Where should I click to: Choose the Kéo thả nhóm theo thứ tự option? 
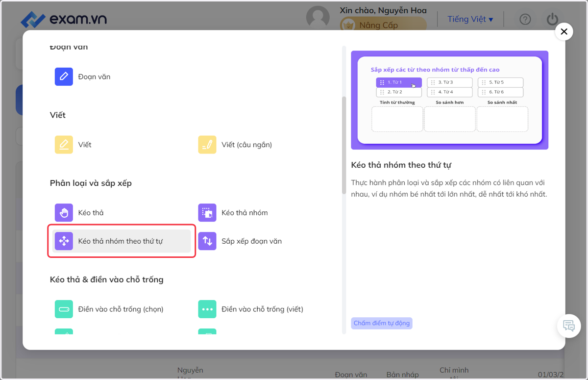122,241
